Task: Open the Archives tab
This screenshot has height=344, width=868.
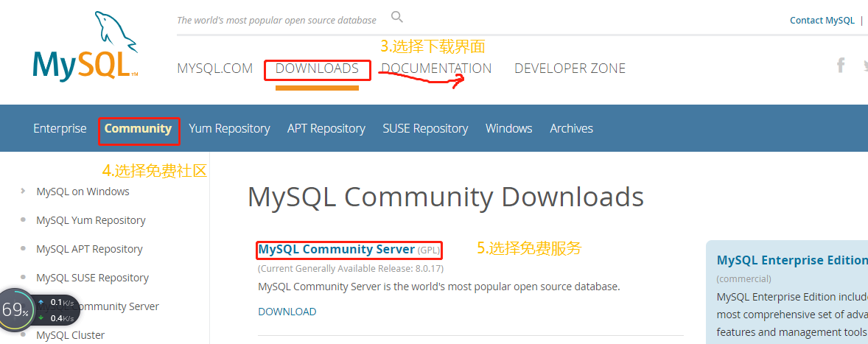Action: (x=571, y=128)
